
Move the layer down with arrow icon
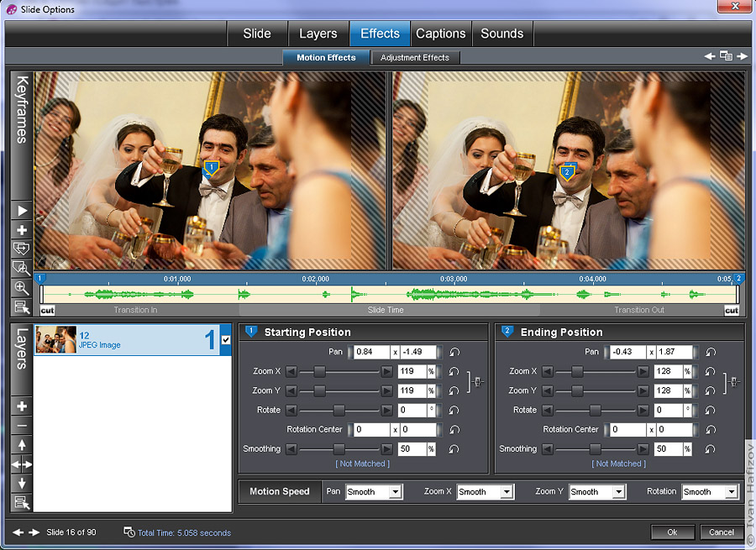pos(22,484)
